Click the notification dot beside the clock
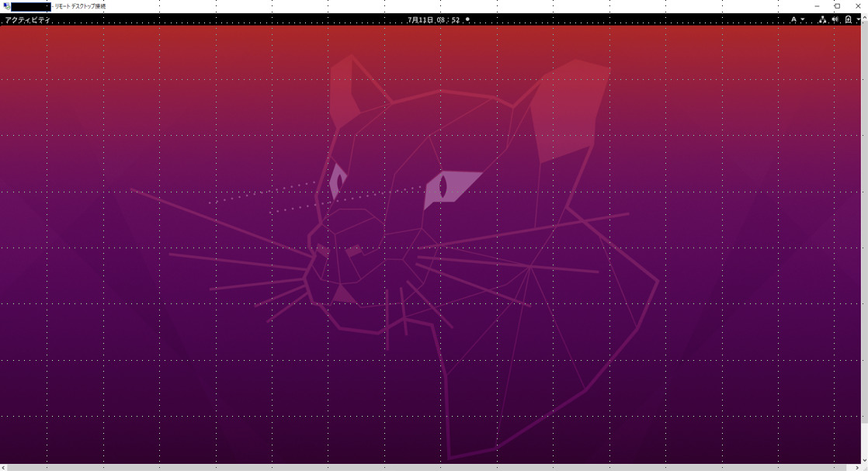Image resolution: width=868 pixels, height=471 pixels. click(x=467, y=20)
